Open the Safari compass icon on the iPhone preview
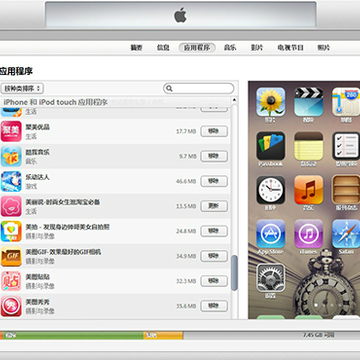This screenshot has height=360, width=360. click(346, 234)
